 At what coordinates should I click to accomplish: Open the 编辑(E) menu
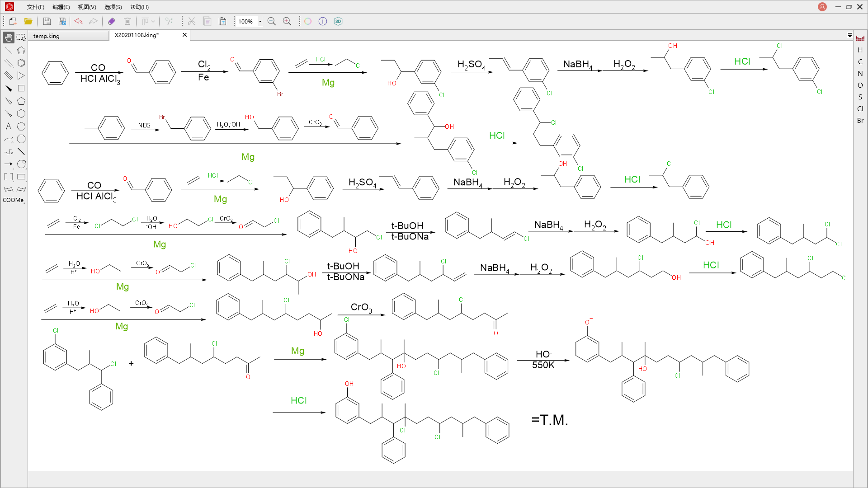pyautogui.click(x=61, y=7)
